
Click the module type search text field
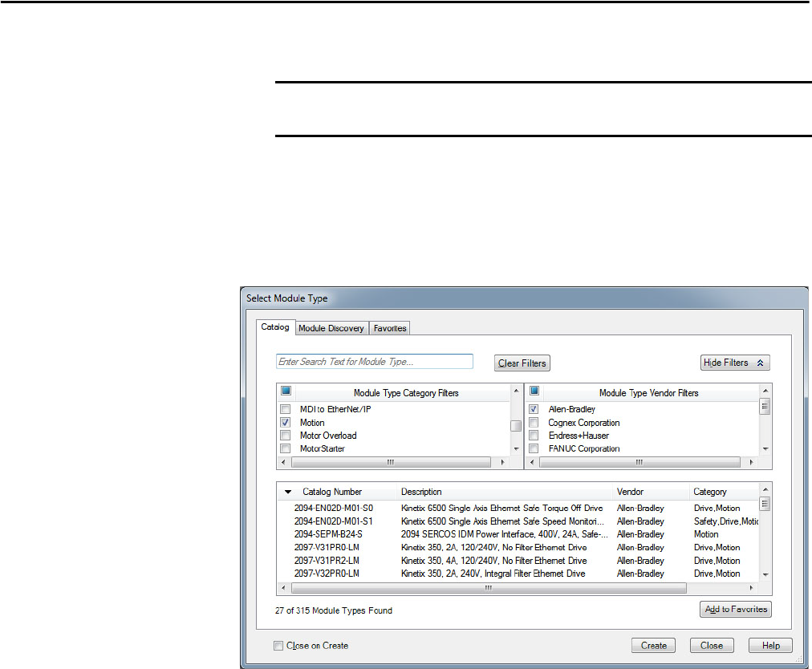coord(374,362)
